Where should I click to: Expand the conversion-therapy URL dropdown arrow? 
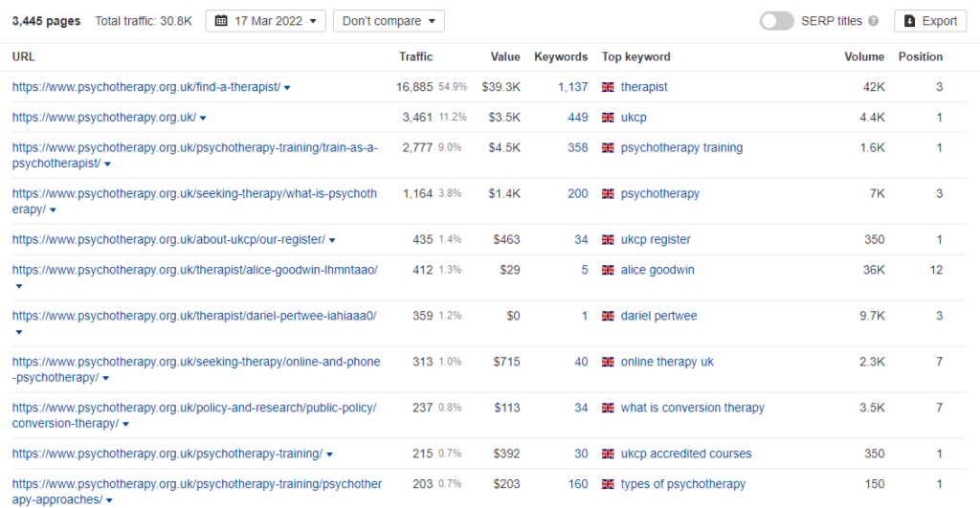tap(125, 424)
